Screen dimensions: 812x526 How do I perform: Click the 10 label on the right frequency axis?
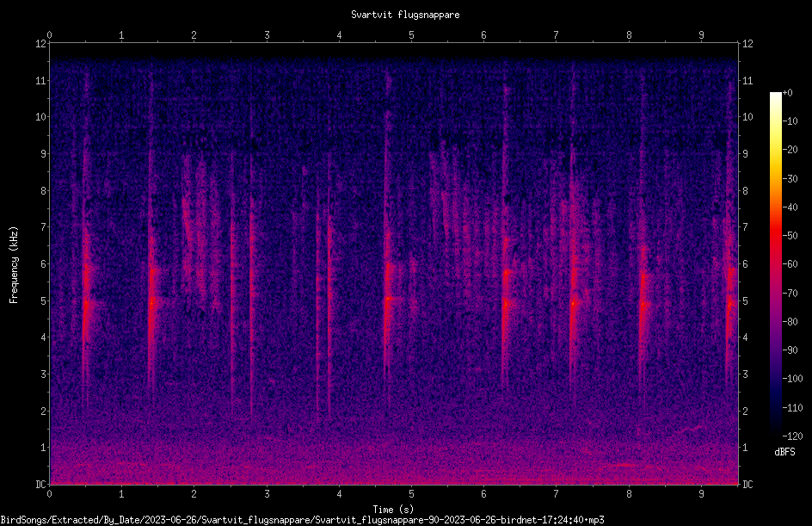[x=747, y=117]
